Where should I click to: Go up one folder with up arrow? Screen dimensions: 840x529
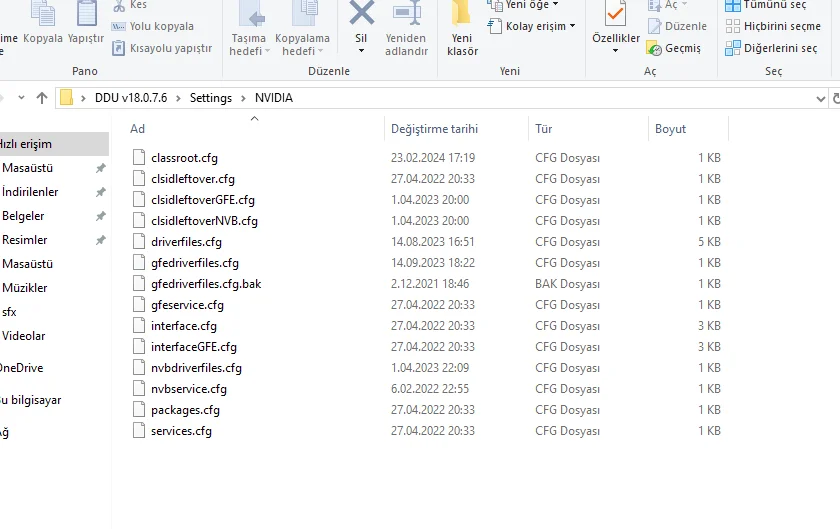tap(42, 98)
